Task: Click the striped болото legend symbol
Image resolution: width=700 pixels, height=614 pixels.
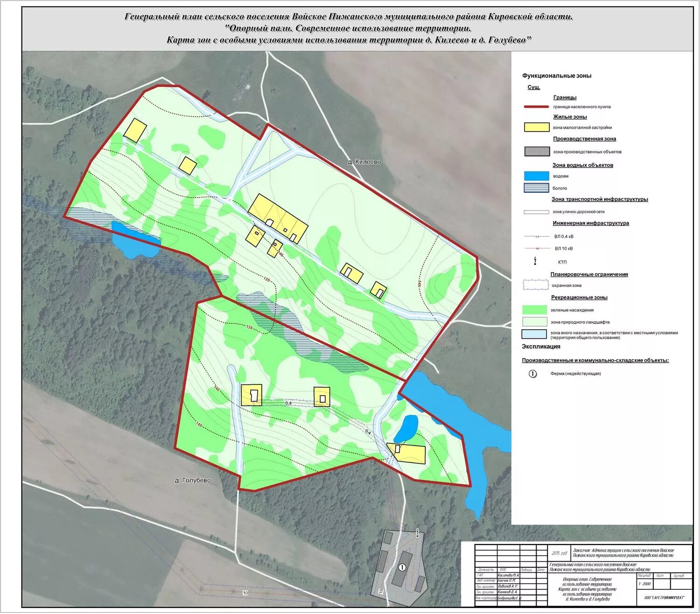Action: coord(537,188)
